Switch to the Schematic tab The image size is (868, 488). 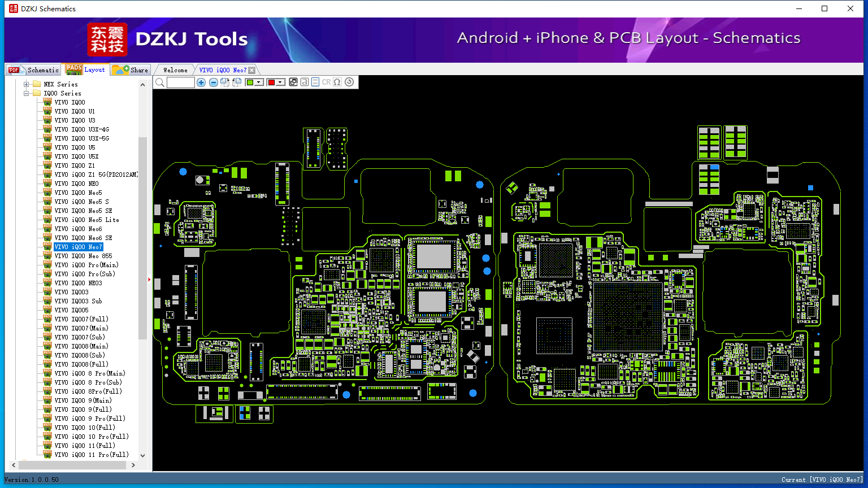(33, 69)
